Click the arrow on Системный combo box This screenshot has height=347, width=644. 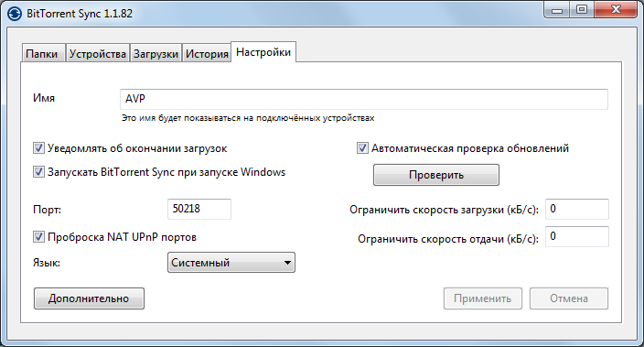[287, 263]
